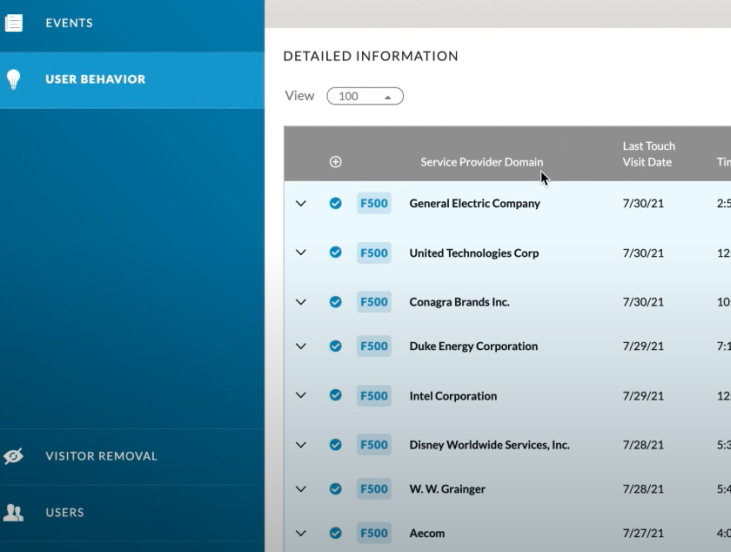Screen dimensions: 731x552
Task: Click F500 badge next to Intel Corporation
Action: click(x=374, y=396)
